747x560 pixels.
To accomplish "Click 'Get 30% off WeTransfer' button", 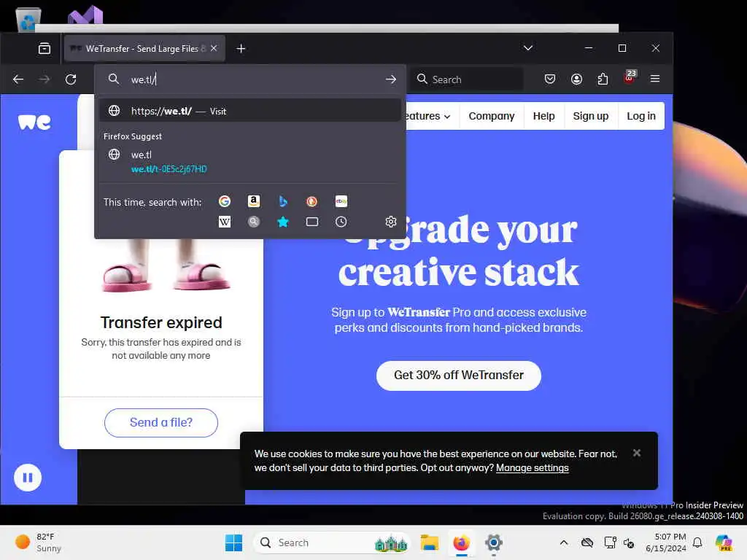I will point(458,376).
